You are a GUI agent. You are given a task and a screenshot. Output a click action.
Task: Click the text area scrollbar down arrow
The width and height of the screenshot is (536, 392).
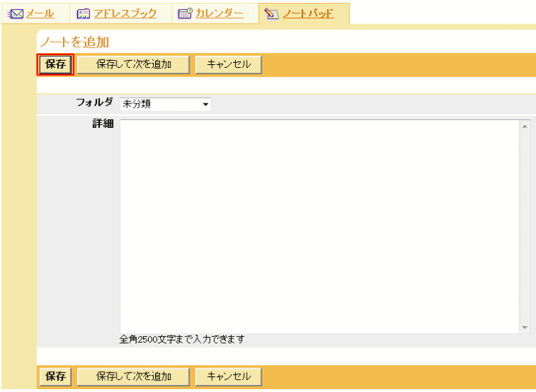click(525, 326)
